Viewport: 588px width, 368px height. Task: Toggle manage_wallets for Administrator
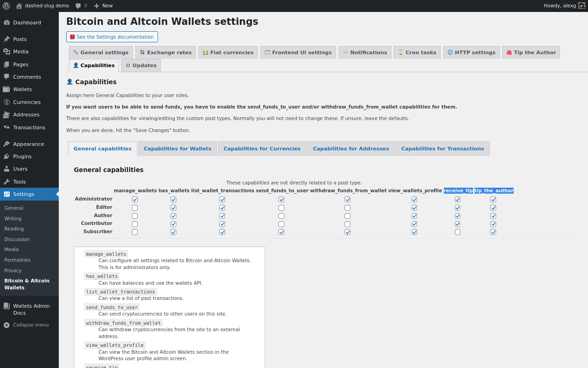point(135,199)
